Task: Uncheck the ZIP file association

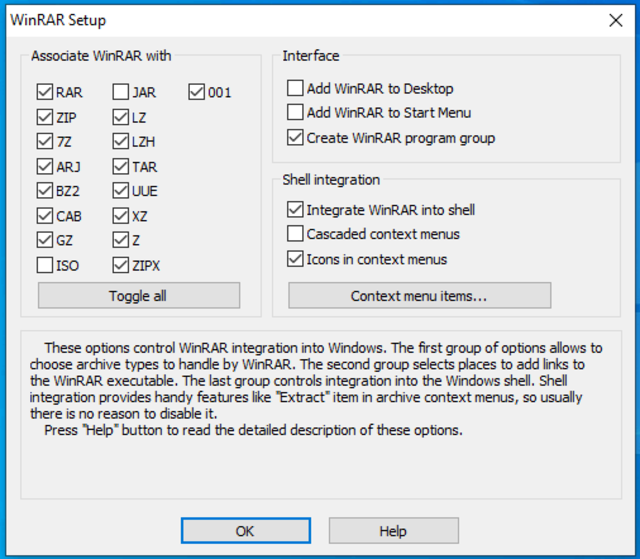Action: [x=45, y=118]
